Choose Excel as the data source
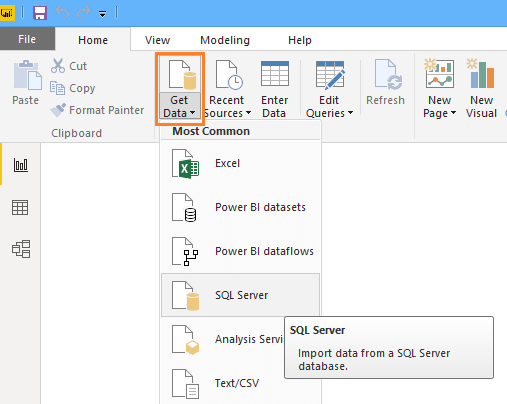This screenshot has width=507, height=404. pos(240,163)
